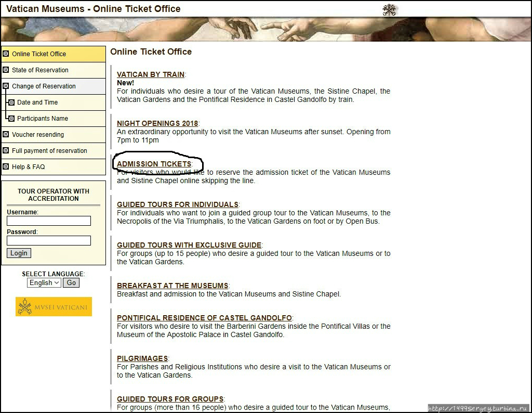The width and height of the screenshot is (532, 413).
Task: Open the Night Openings 2018 link
Action: (157, 123)
